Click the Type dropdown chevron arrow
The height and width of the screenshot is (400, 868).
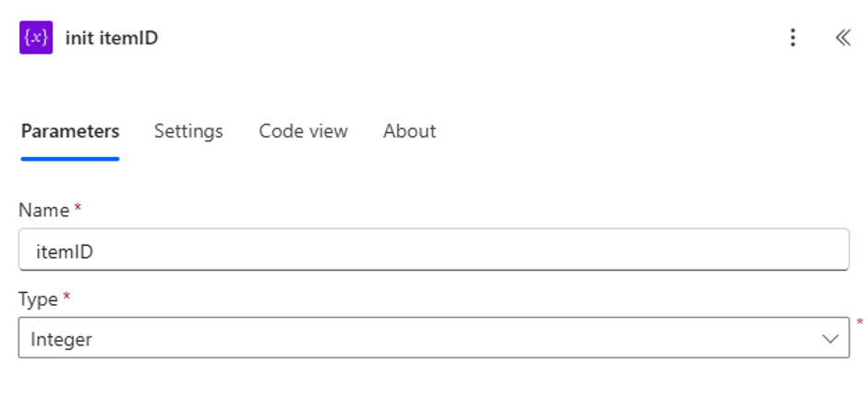point(830,338)
